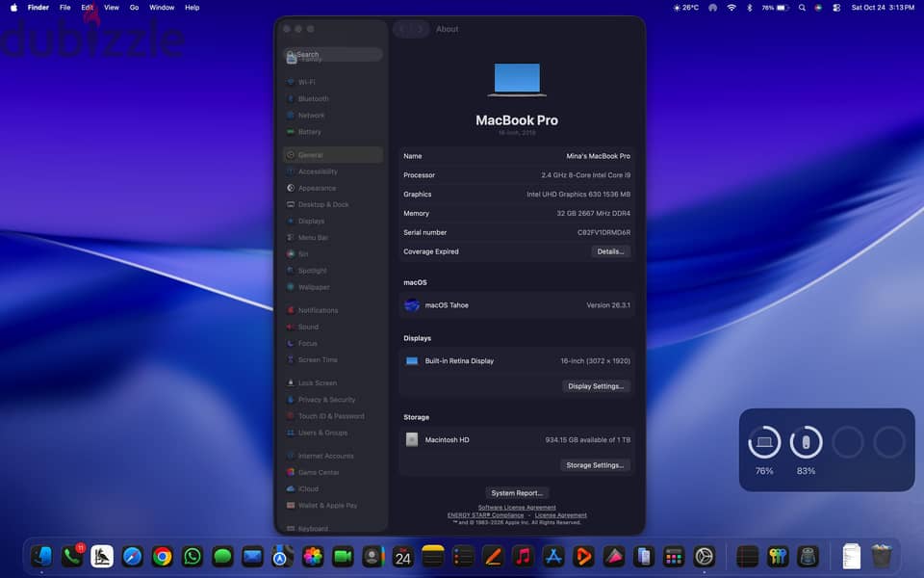924x578 pixels.
Task: Open Control Center in menu bar
Action: pos(836,8)
